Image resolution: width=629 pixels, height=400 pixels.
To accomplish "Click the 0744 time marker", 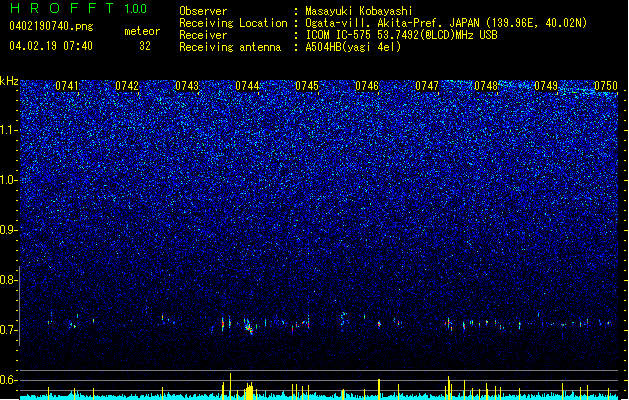I will click(x=247, y=86).
